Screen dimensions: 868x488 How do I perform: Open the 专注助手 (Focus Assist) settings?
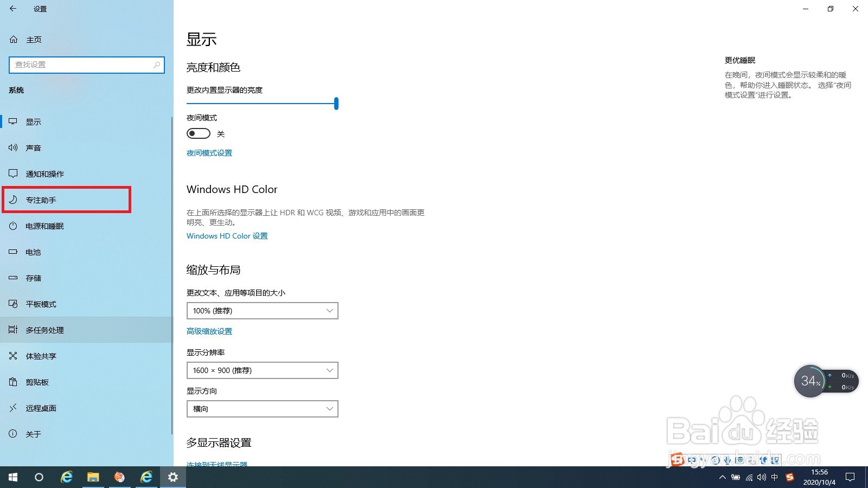40,200
